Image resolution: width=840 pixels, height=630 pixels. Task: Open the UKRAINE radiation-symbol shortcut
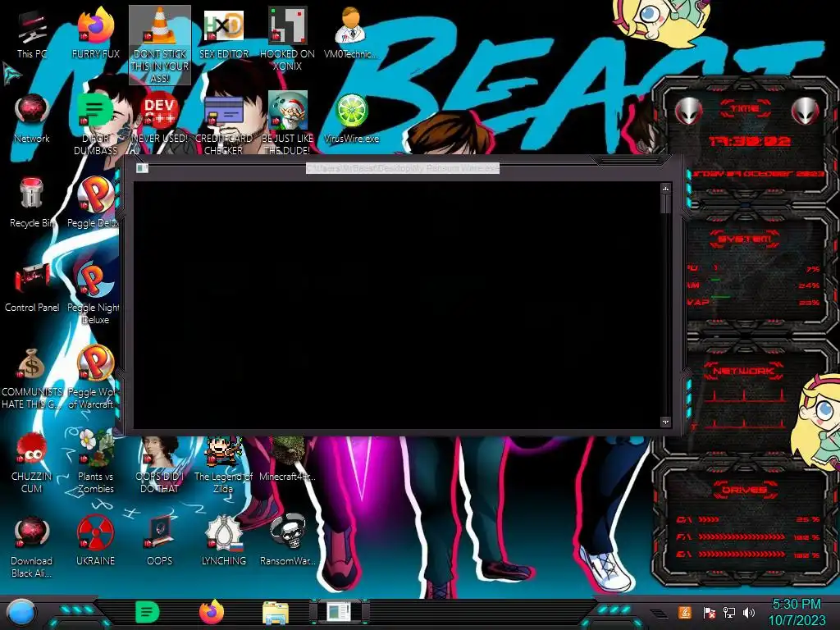click(95, 541)
